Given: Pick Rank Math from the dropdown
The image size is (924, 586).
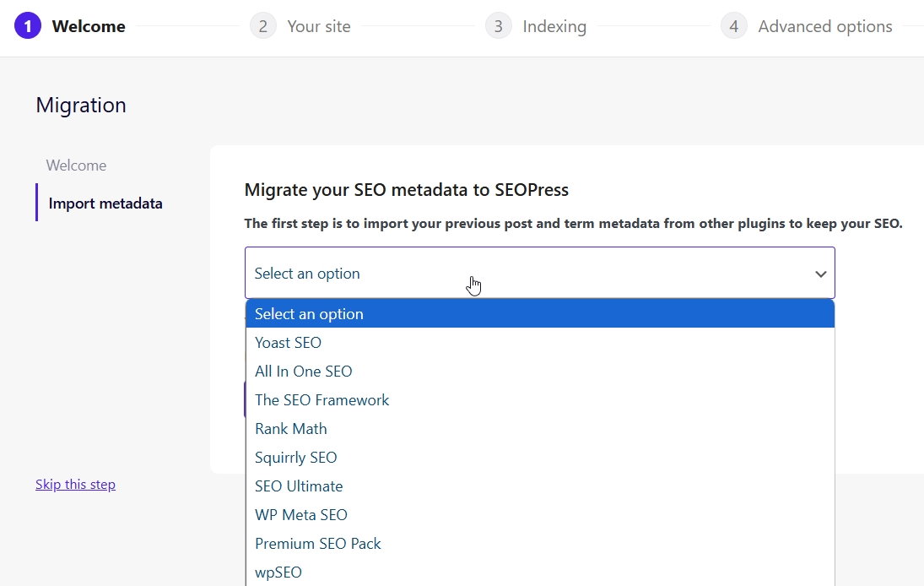Looking at the screenshot, I should coord(290,429).
